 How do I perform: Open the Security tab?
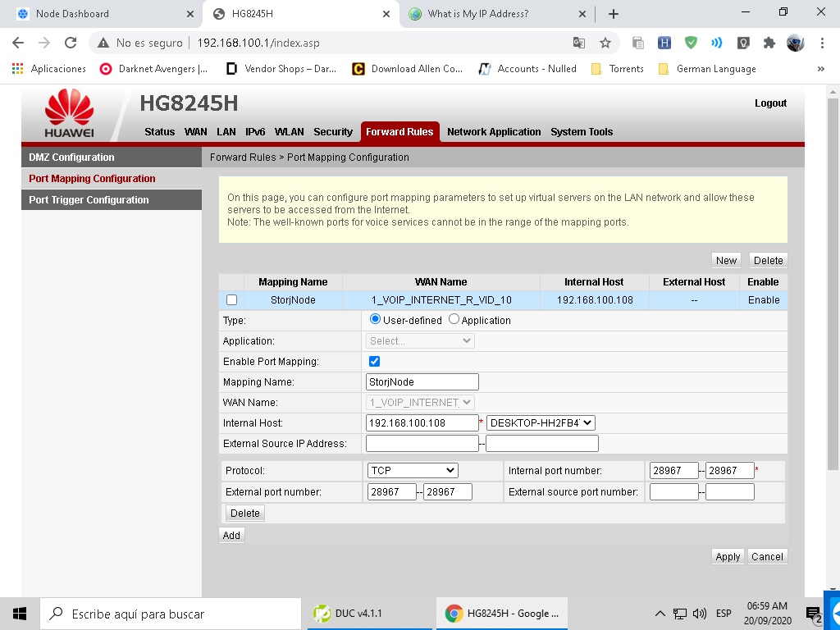coord(332,132)
